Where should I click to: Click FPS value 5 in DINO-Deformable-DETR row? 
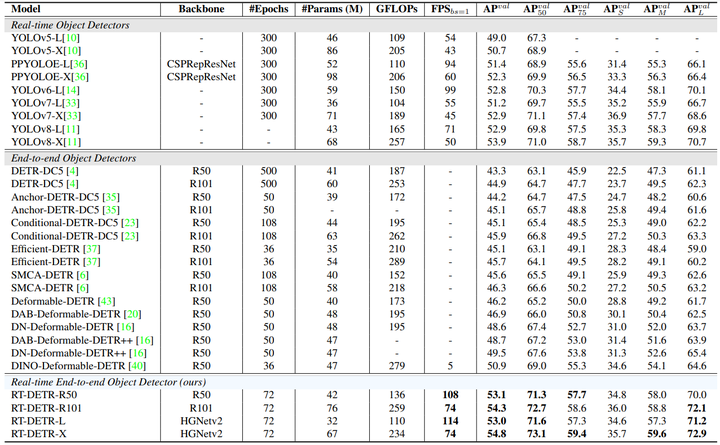pyautogui.click(x=450, y=366)
